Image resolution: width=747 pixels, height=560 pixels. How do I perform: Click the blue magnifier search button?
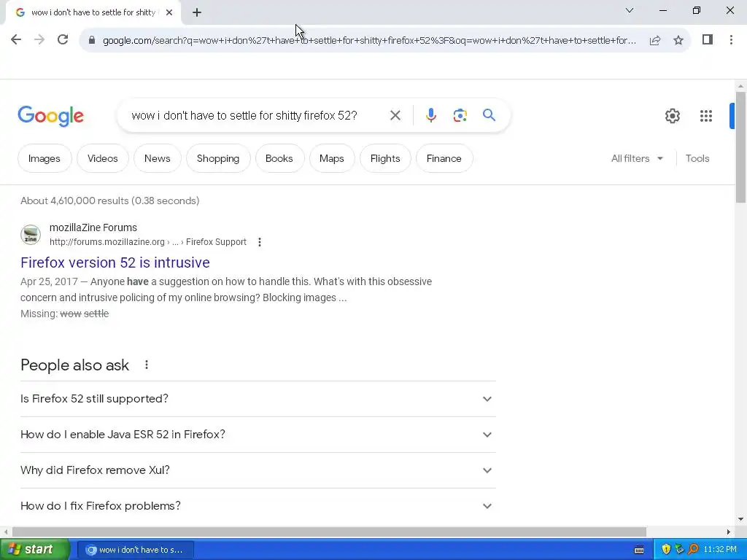click(489, 114)
